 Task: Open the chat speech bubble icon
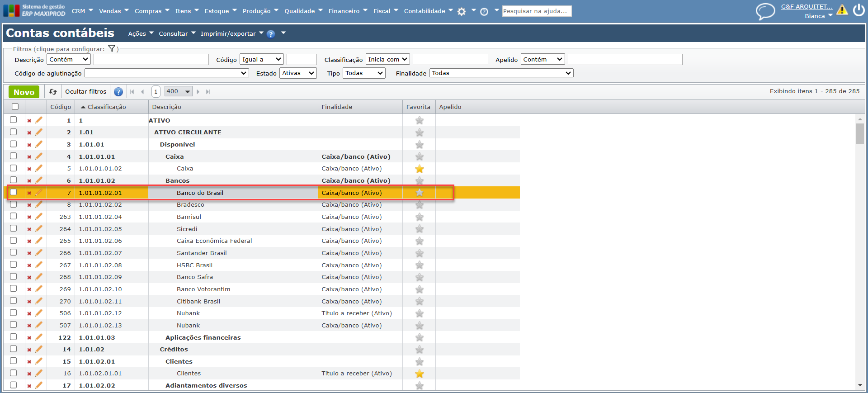pyautogui.click(x=765, y=11)
